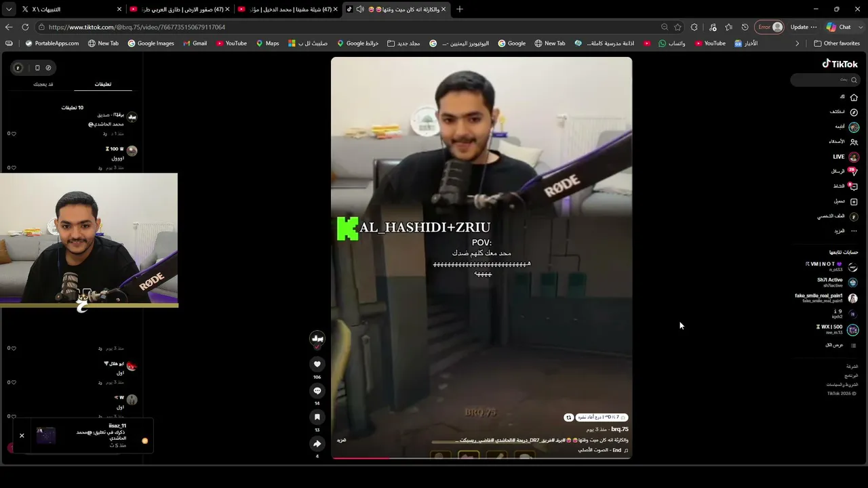Go to TikTok Home icon in sidebar
The image size is (868, 488).
pyautogui.click(x=854, y=98)
